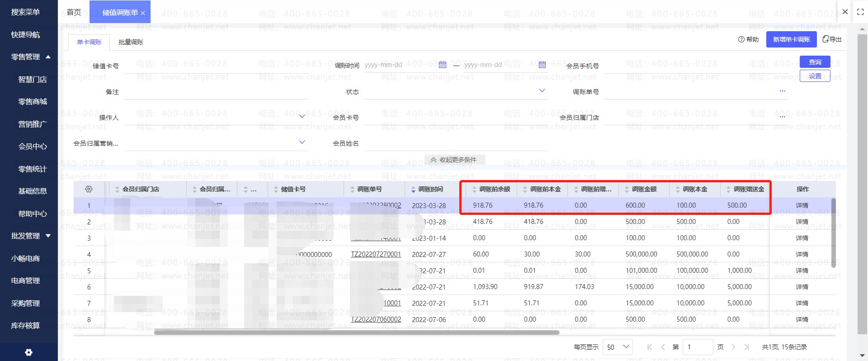Open the 会员归属门店 lookup ellipsis

click(782, 117)
